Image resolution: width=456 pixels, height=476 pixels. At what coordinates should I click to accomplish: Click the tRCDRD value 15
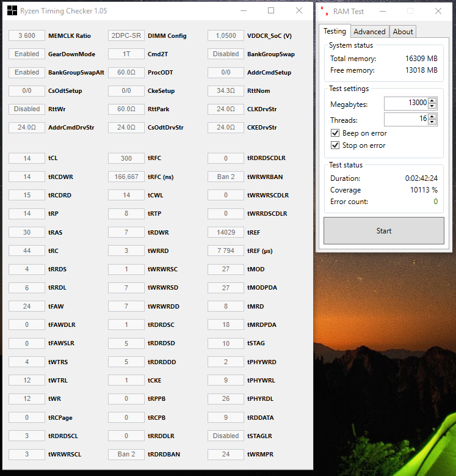[27, 195]
